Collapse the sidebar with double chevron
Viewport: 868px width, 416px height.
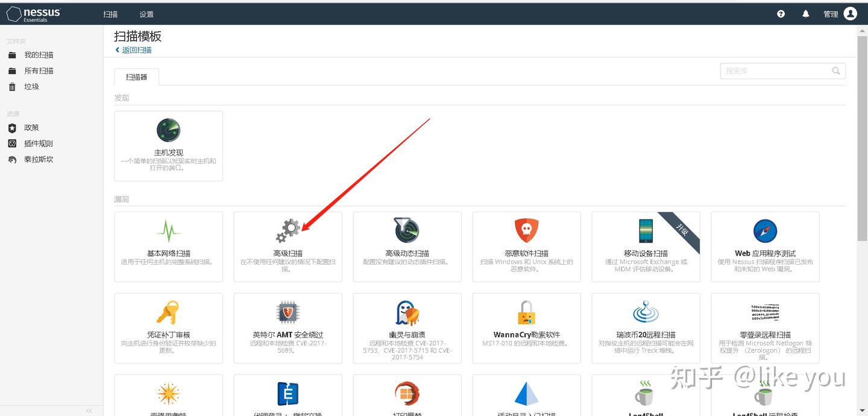89,411
